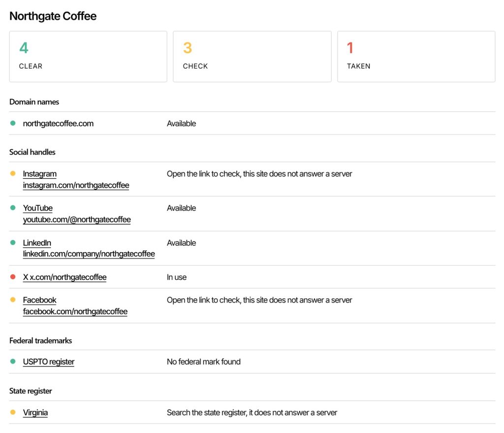Image resolution: width=504 pixels, height=433 pixels.
Task: Click Available status in the LinkedIn row
Action: 181,243
